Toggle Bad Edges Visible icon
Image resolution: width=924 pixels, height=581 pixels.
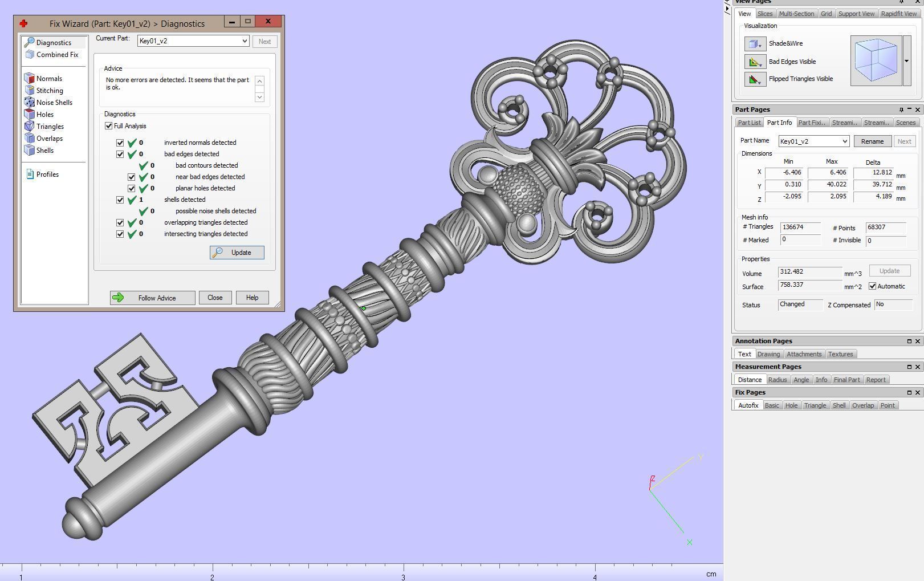755,62
